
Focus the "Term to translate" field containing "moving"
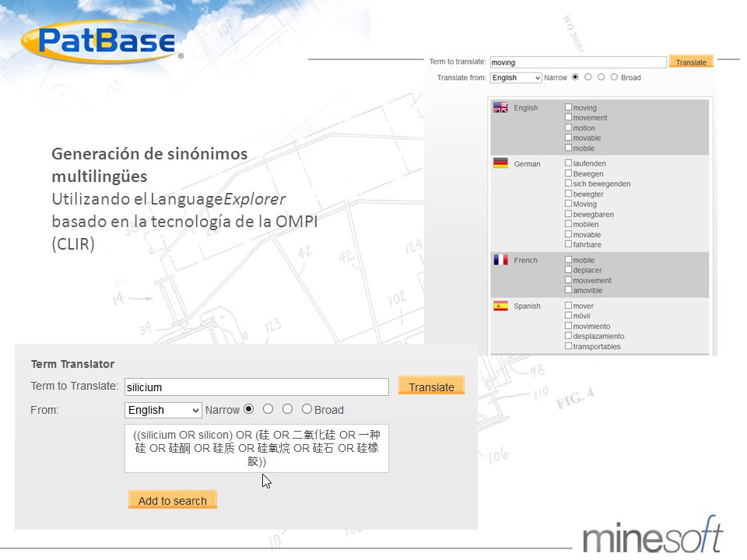coord(578,62)
